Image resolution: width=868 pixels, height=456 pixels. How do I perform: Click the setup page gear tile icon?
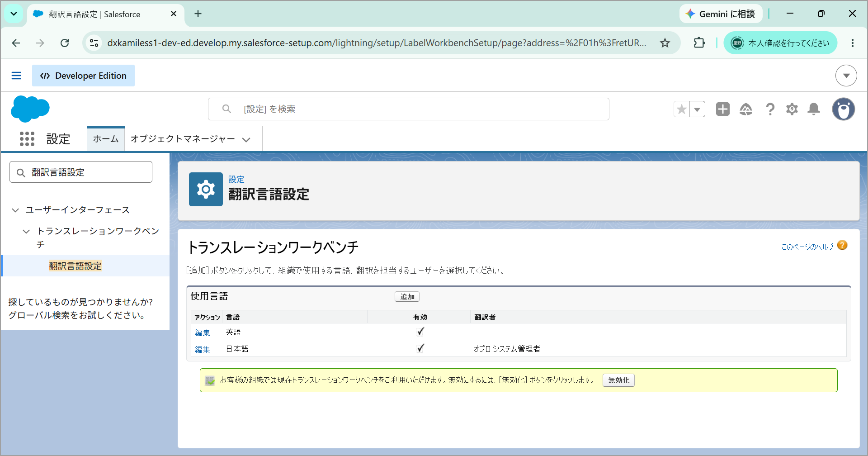tap(206, 189)
